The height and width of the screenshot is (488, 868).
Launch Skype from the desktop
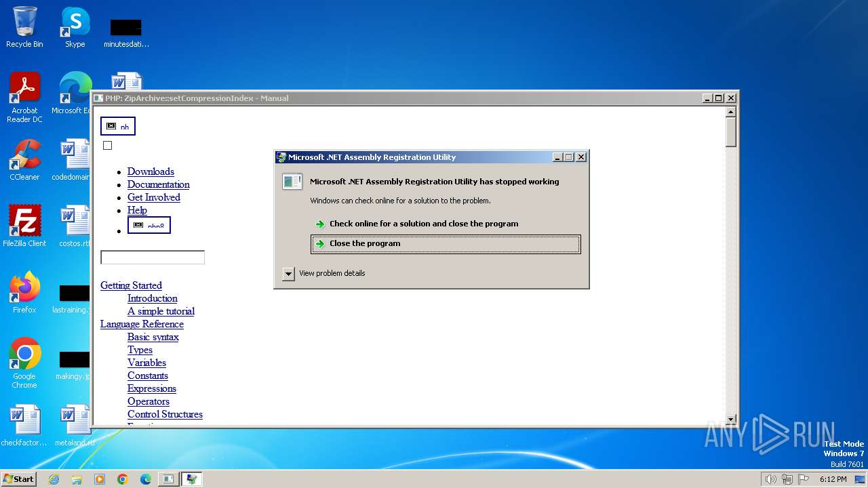pos(75,27)
